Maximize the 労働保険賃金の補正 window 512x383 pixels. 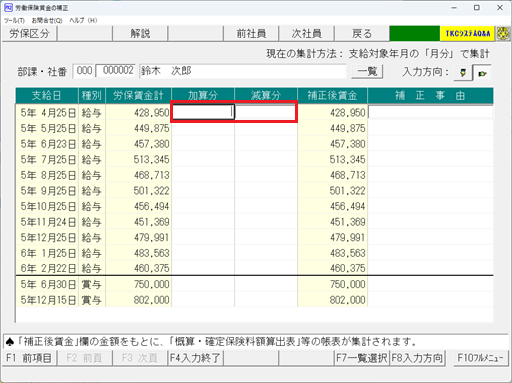(x=477, y=7)
